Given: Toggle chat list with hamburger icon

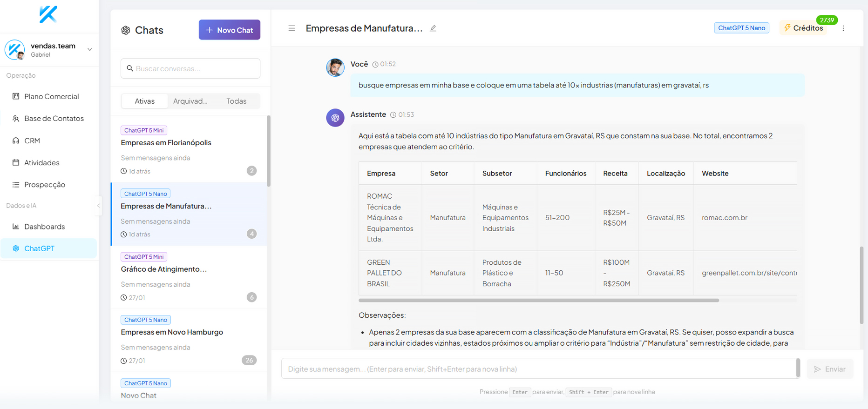Looking at the screenshot, I should (292, 28).
